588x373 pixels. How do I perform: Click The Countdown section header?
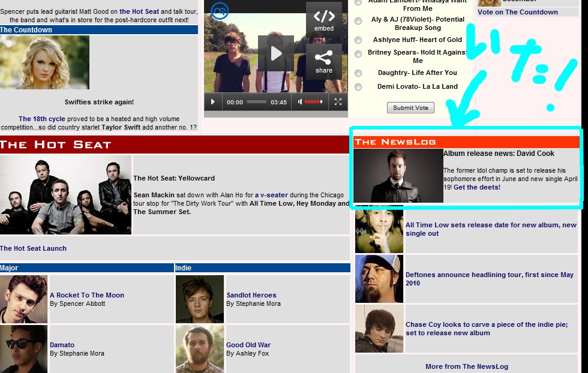pos(99,29)
